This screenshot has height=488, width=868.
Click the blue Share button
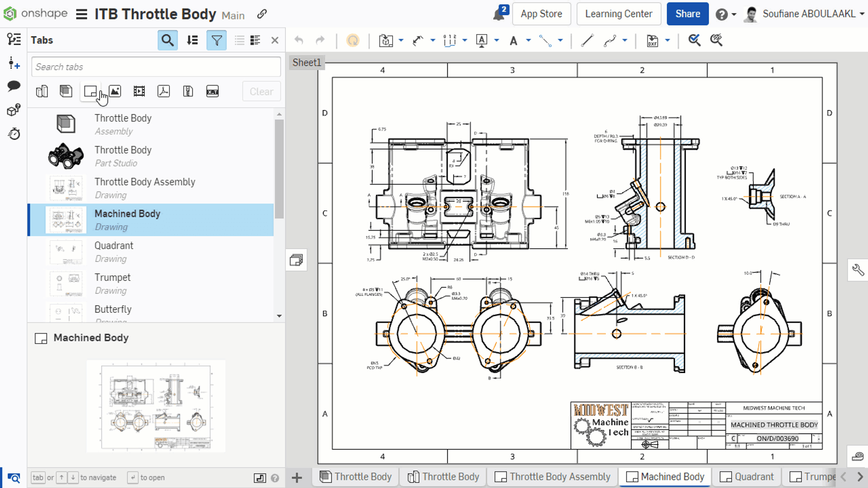[687, 14]
